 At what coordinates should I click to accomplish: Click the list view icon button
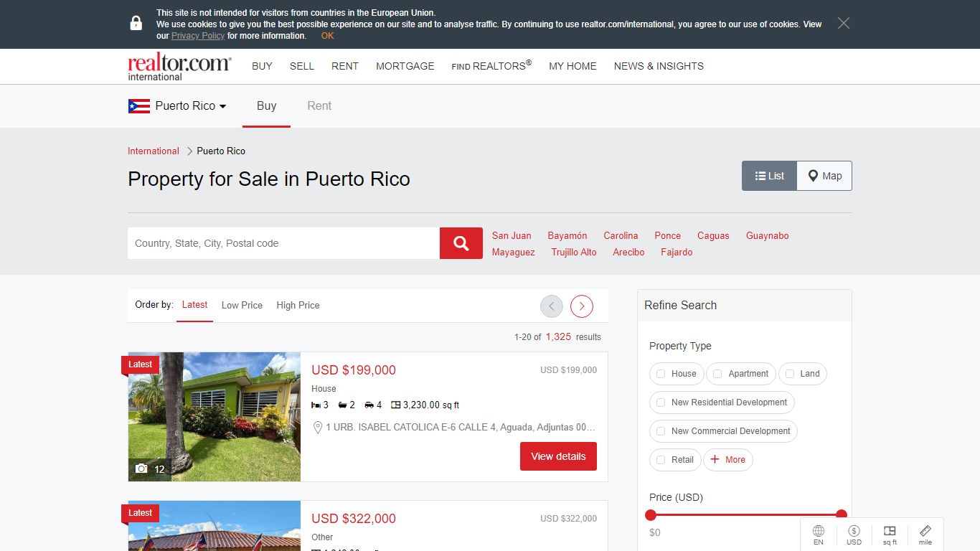[769, 176]
